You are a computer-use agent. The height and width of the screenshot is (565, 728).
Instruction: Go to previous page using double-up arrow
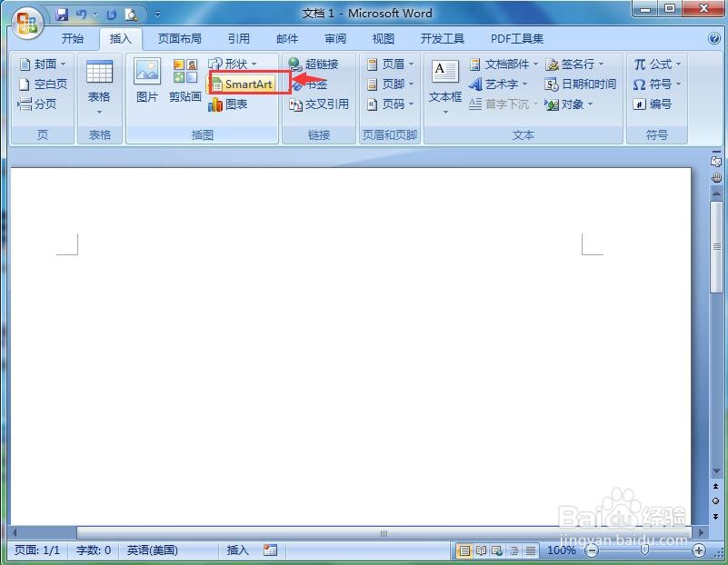point(716,486)
